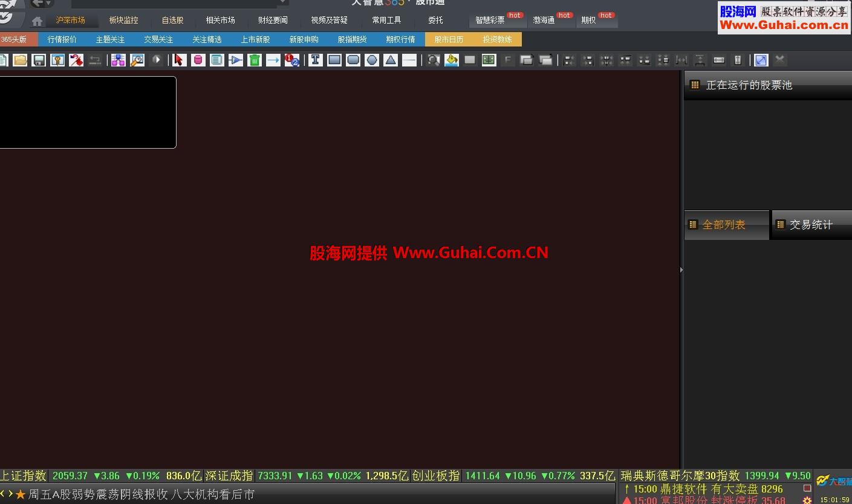
Task: Select the 股指期货 tab
Action: tap(353, 39)
